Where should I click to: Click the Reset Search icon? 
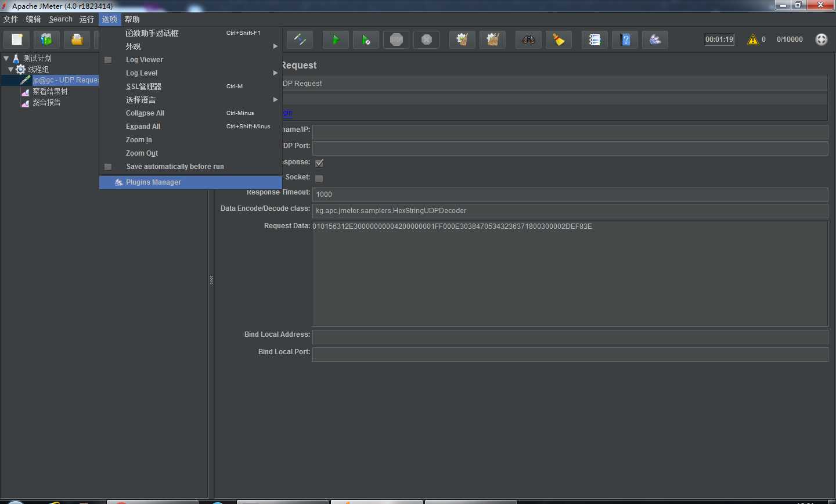[x=558, y=39]
